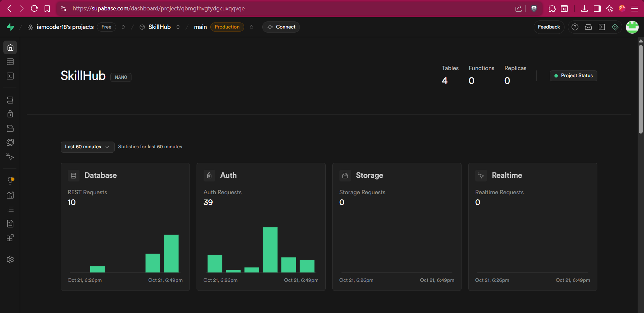Open Project Settings gear in sidebar
The image size is (644, 313).
point(10,259)
